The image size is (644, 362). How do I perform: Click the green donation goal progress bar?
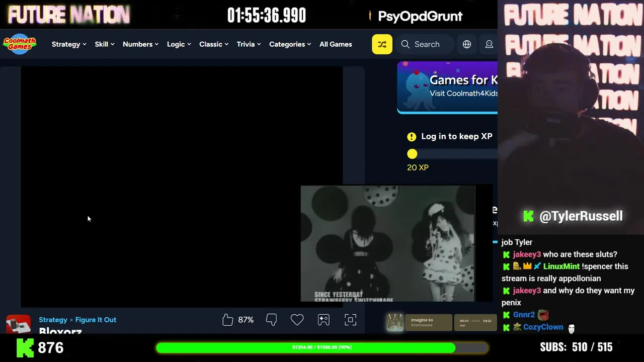(322, 347)
